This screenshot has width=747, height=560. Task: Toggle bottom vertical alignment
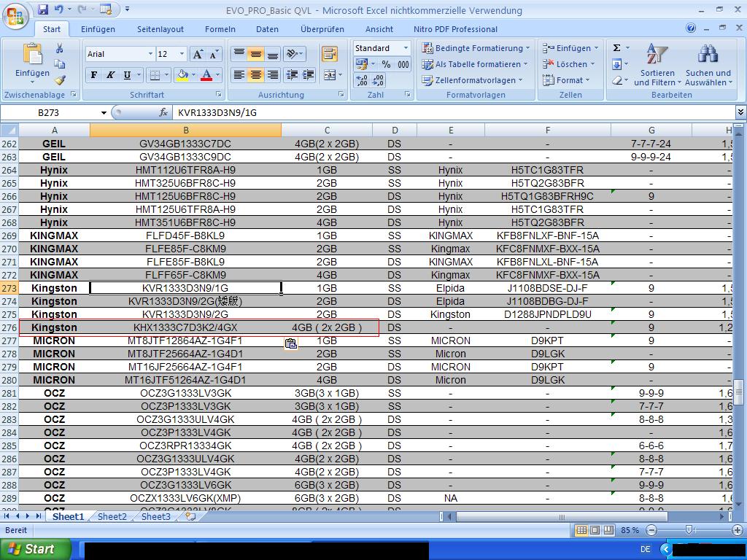(273, 54)
